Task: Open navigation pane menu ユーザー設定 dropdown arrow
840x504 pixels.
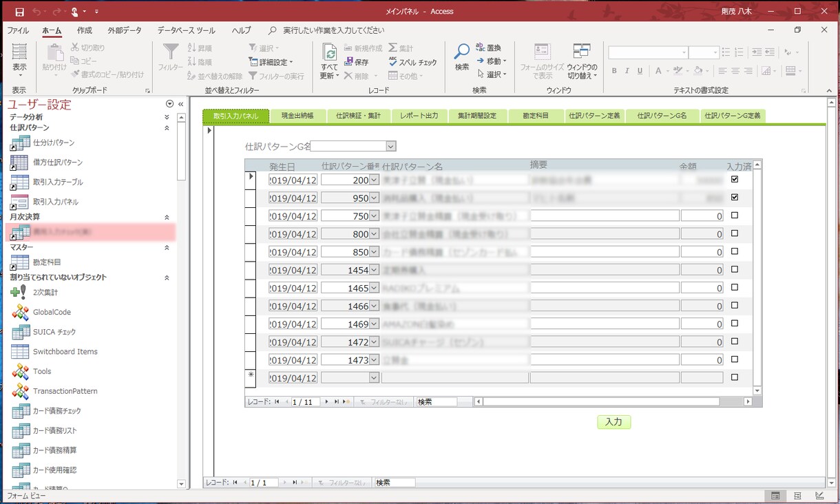Action: coord(169,104)
